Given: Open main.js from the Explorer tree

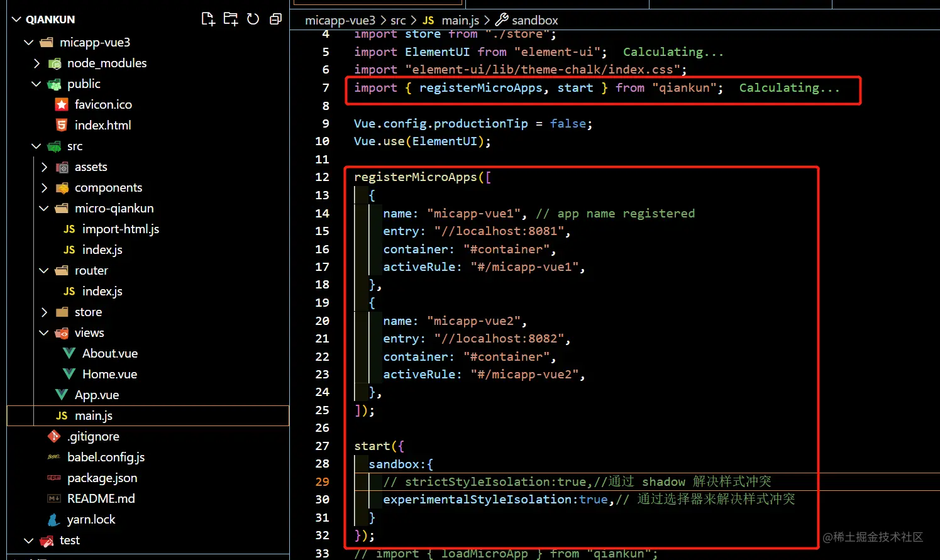Looking at the screenshot, I should point(148,415).
